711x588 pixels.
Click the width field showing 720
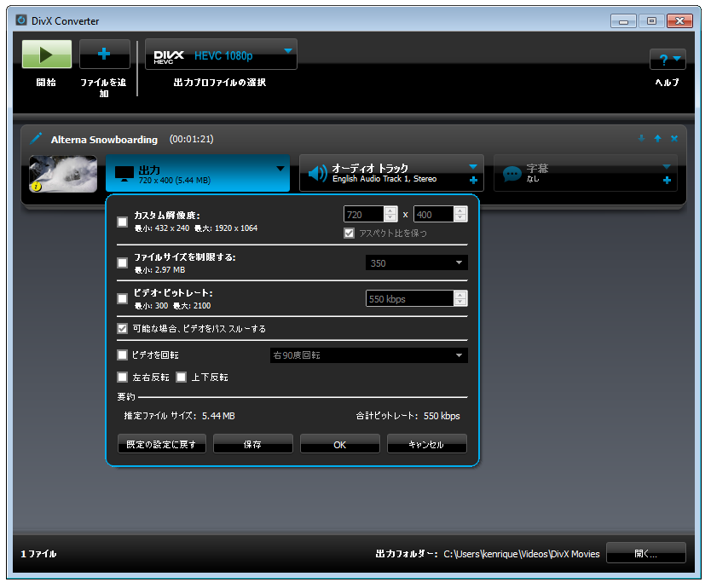point(364,215)
